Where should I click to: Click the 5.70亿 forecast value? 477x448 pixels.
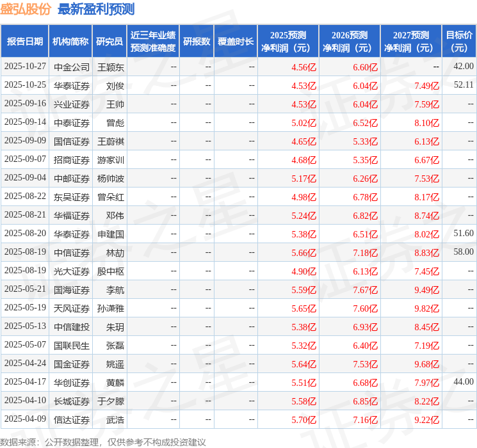point(303,420)
